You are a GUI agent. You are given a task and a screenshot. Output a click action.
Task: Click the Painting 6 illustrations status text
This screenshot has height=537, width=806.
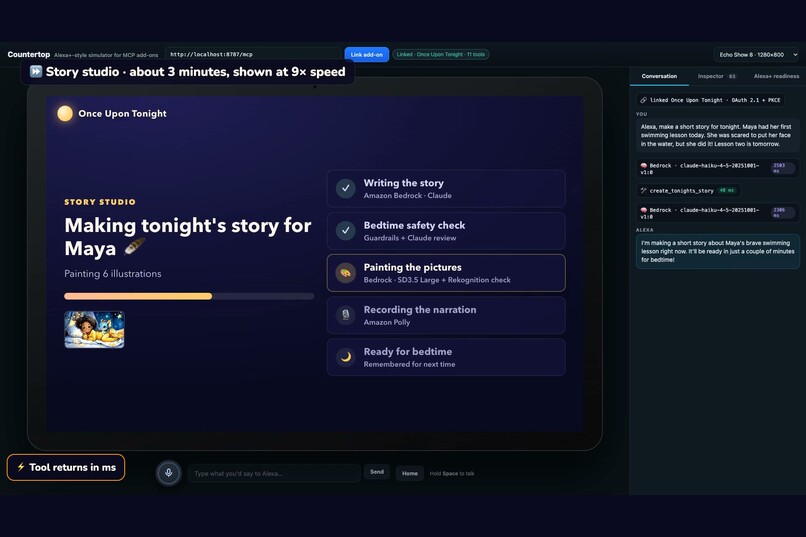113,274
